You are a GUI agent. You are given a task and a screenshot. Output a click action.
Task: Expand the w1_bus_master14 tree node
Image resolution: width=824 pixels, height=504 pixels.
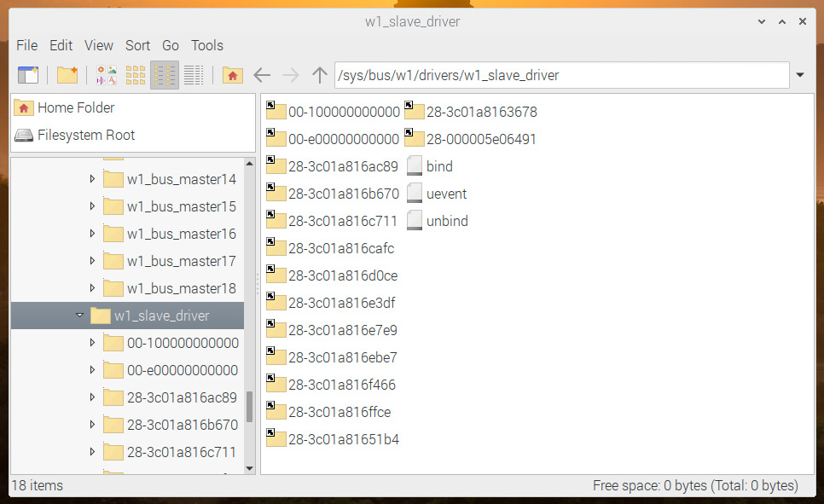tap(93, 179)
